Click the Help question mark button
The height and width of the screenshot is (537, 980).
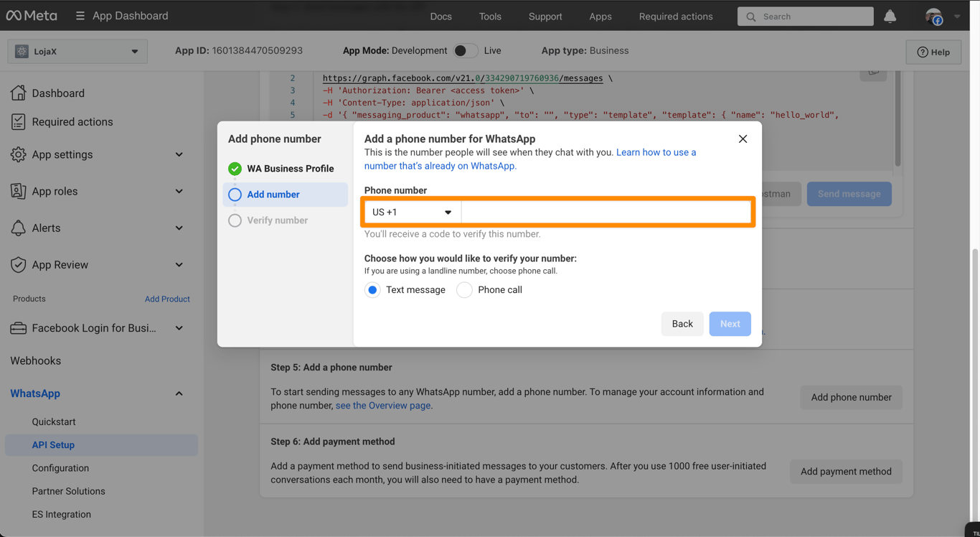933,52
